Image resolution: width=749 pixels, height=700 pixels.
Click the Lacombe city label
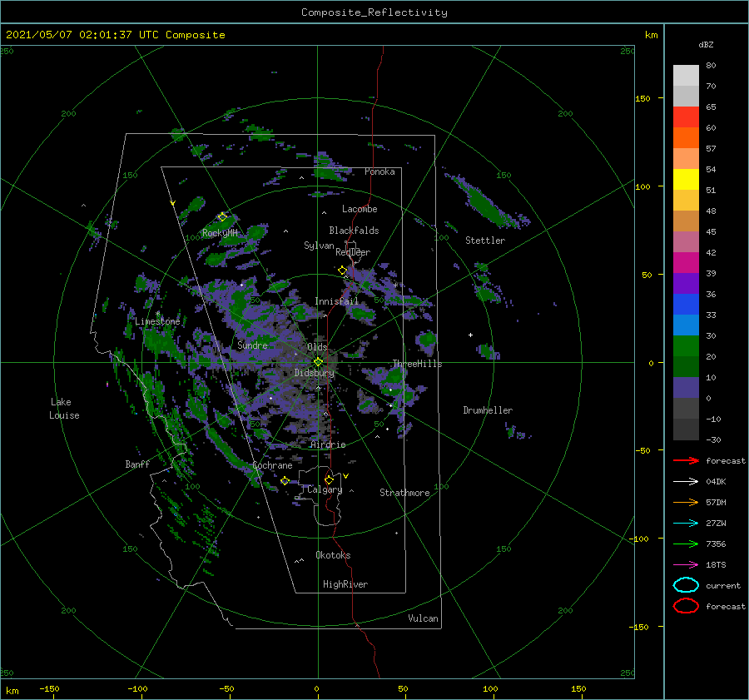coord(360,209)
